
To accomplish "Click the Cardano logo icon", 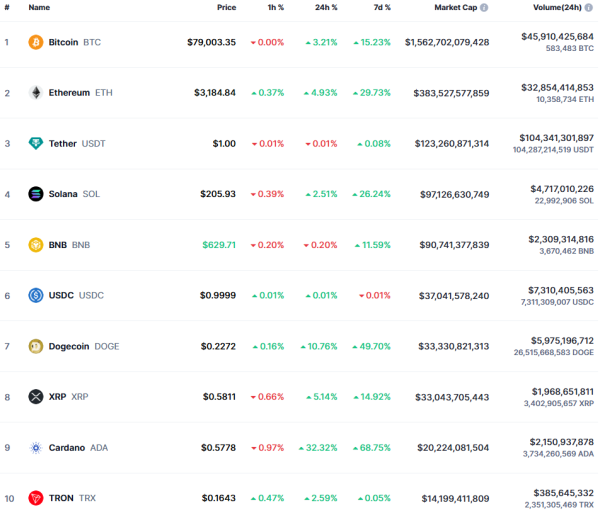I will (x=36, y=448).
